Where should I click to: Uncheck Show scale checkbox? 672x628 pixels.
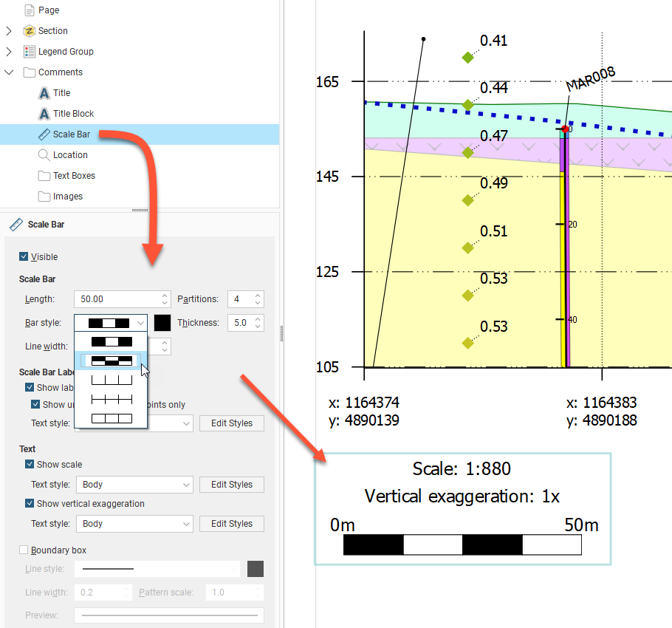click(30, 465)
